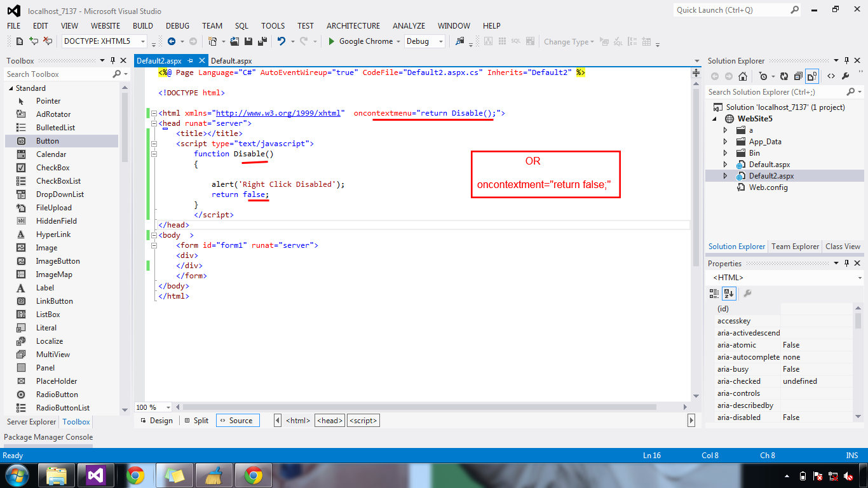Toggle Show All Files in Solution Explorer
This screenshot has height=488, width=868.
tap(812, 76)
